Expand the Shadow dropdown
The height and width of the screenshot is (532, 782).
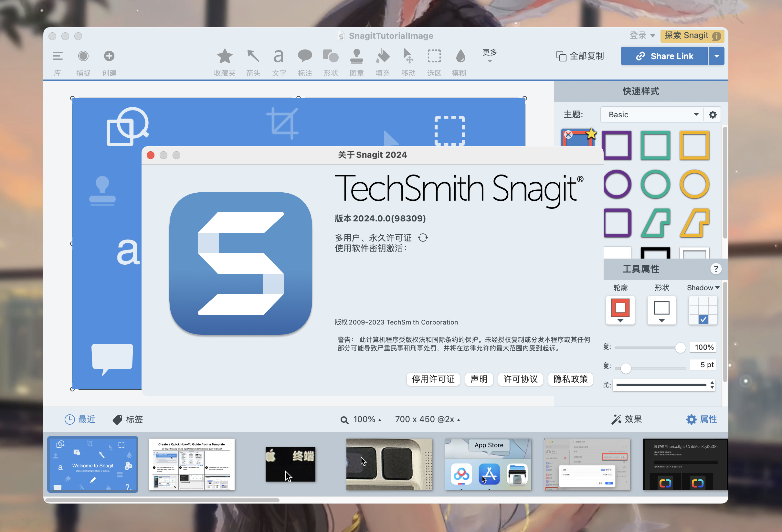(703, 288)
